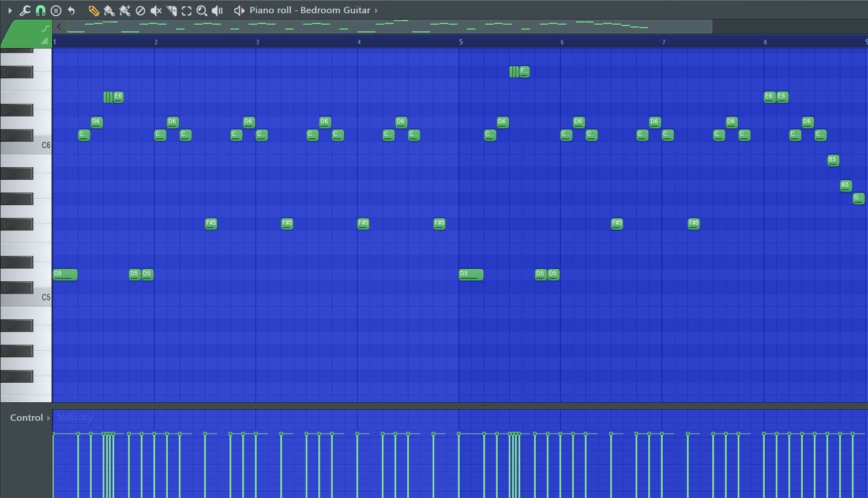Select the E6 note in bar 1
Screen dimensions: 868x498
(118, 97)
